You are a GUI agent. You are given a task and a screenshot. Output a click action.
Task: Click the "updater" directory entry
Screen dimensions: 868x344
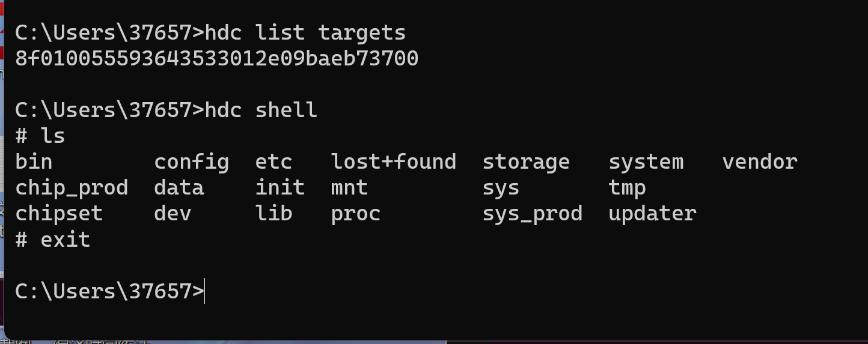[x=652, y=214]
